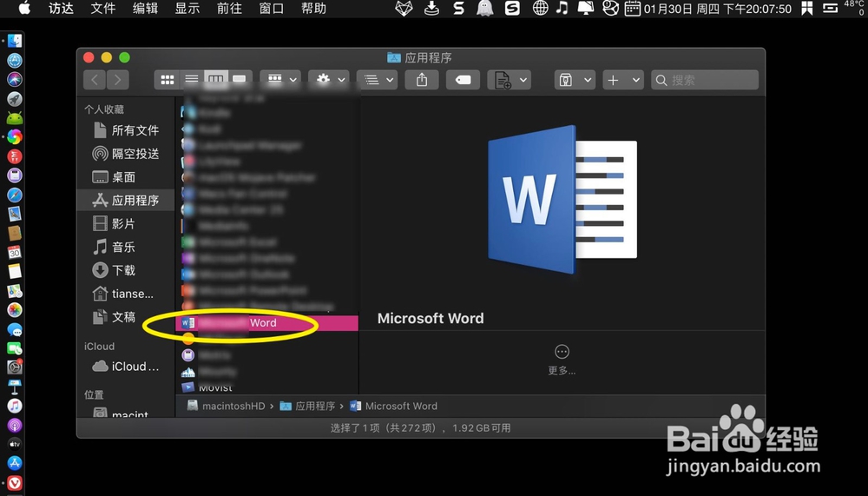Image resolution: width=868 pixels, height=496 pixels.
Task: Select the highlighted Word row in file list
Action: point(266,323)
